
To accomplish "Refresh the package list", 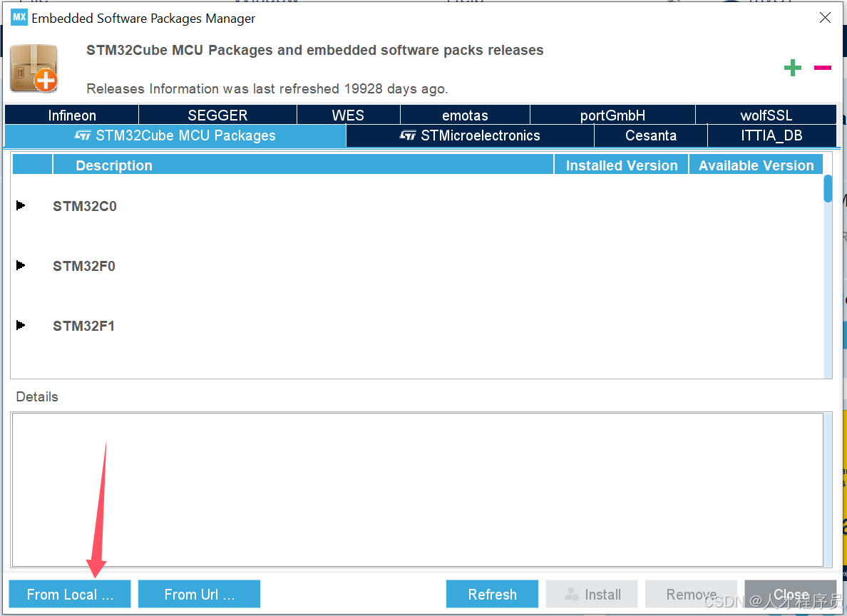I will [x=492, y=594].
